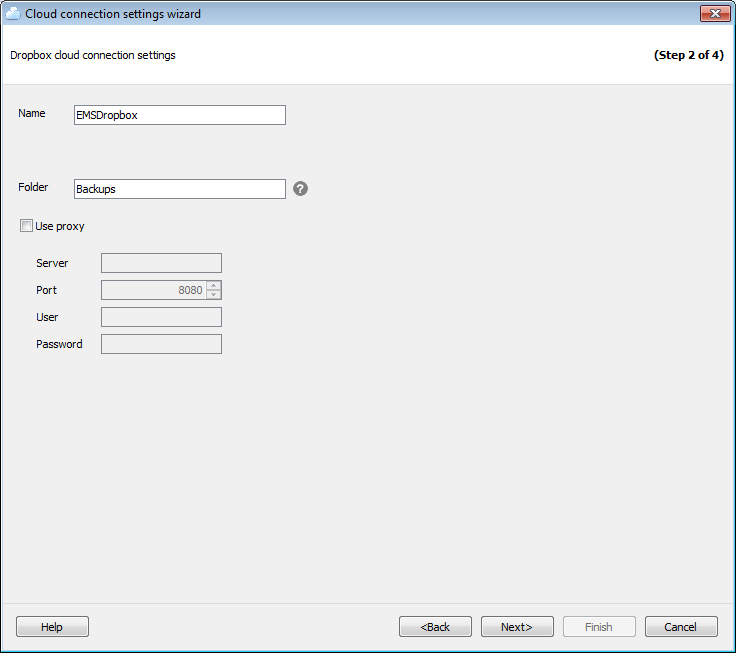Proceed with the Next> button
736x653 pixels.
[x=517, y=627]
